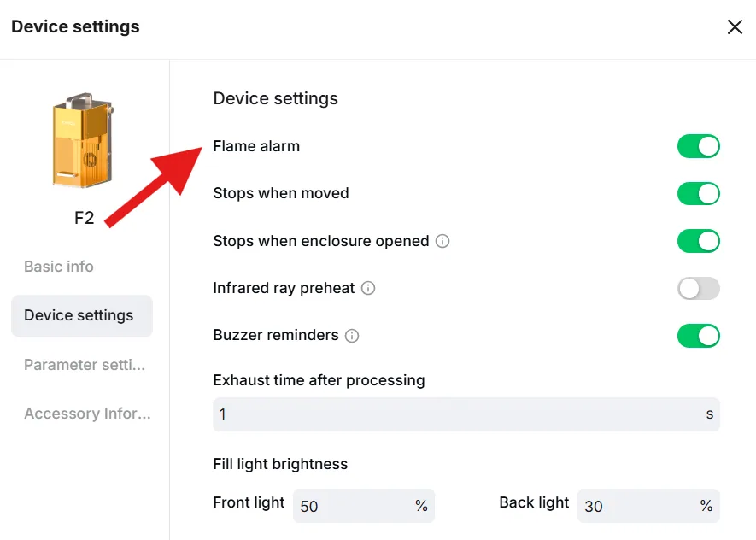Close the Device settings dialog
This screenshot has width=756, height=540.
(x=735, y=27)
